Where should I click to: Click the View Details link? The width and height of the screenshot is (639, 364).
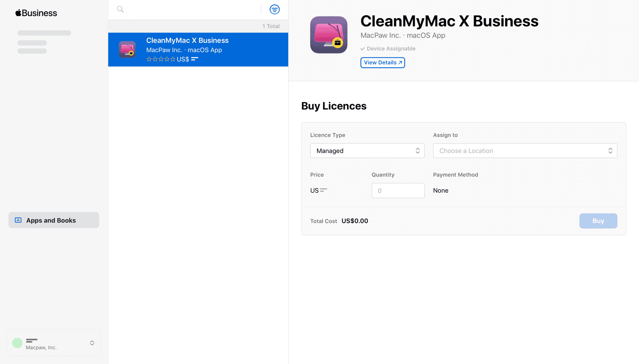[x=382, y=62]
